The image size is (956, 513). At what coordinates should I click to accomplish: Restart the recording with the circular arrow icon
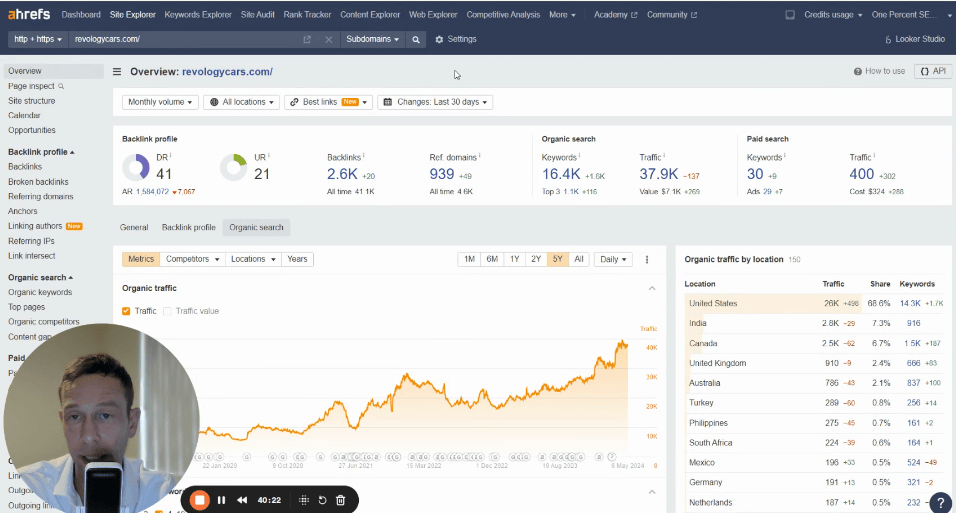pos(322,499)
